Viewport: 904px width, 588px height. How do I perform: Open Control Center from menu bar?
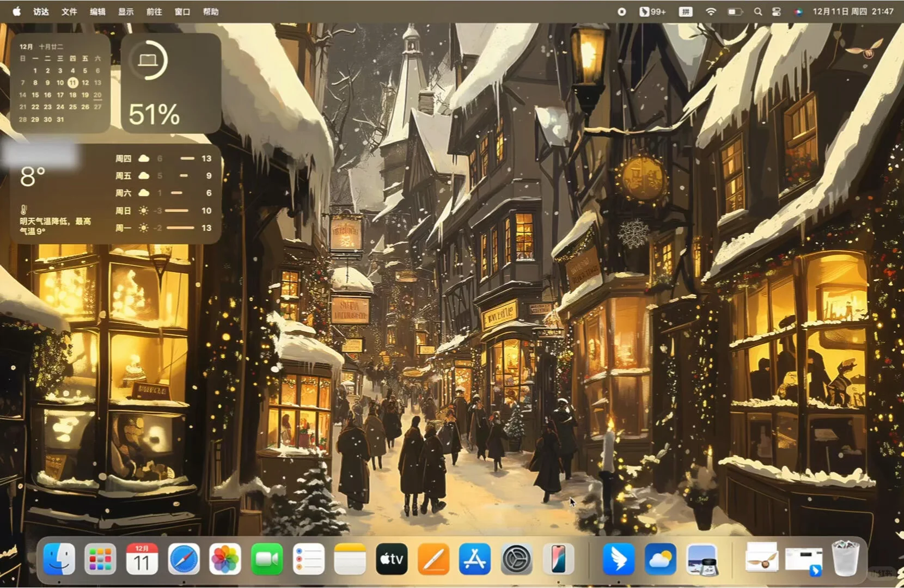coord(777,11)
